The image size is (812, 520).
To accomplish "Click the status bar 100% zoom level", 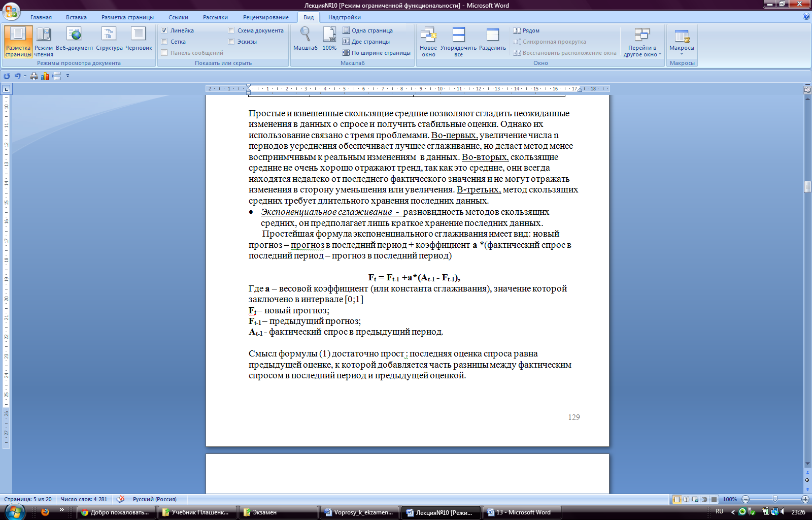I will pyautogui.click(x=730, y=499).
